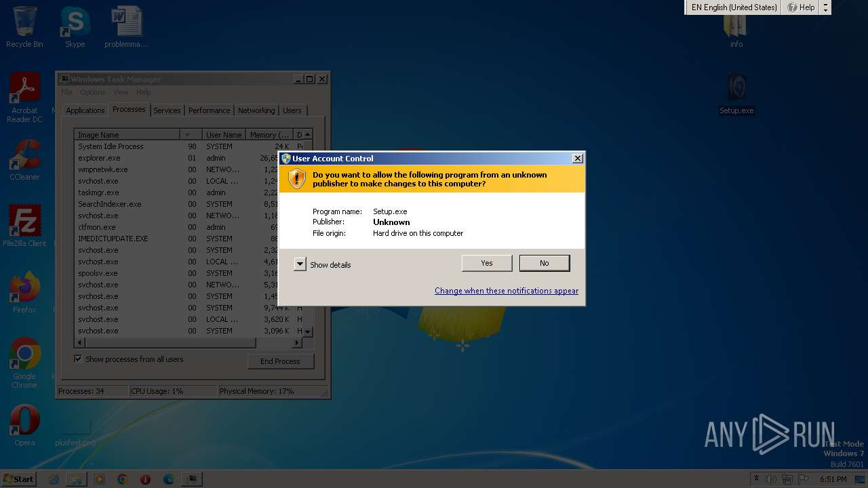Open File menu in Task Manager
Screen dimensions: 868x488
[66, 92]
